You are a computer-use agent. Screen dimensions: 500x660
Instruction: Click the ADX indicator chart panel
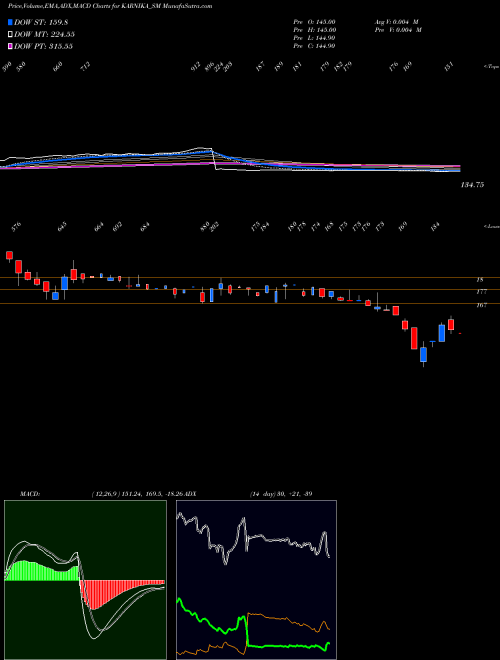[x=256, y=580]
